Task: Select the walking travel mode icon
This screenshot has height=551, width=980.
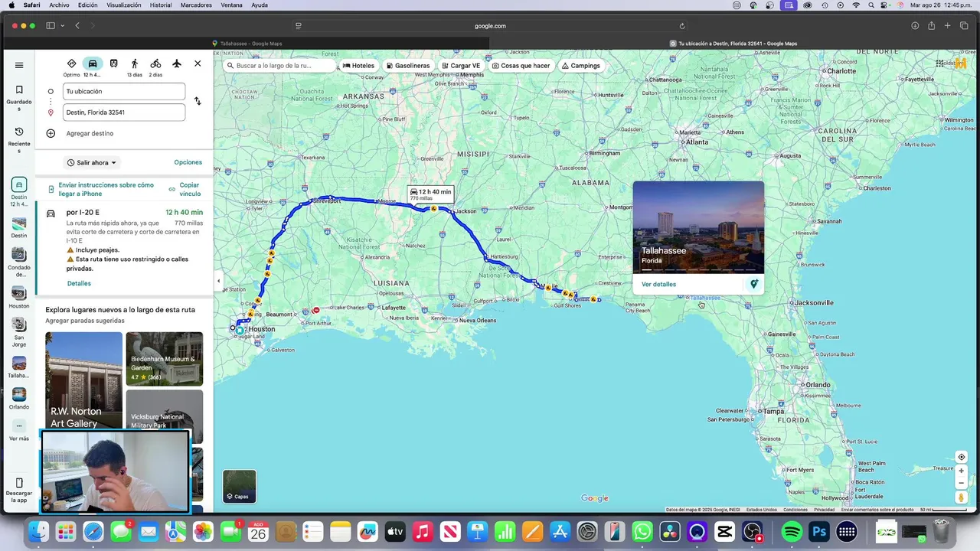Action: [135, 64]
